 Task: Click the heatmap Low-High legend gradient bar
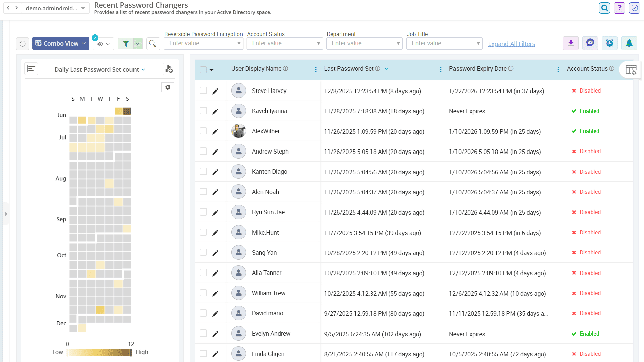[99, 352]
